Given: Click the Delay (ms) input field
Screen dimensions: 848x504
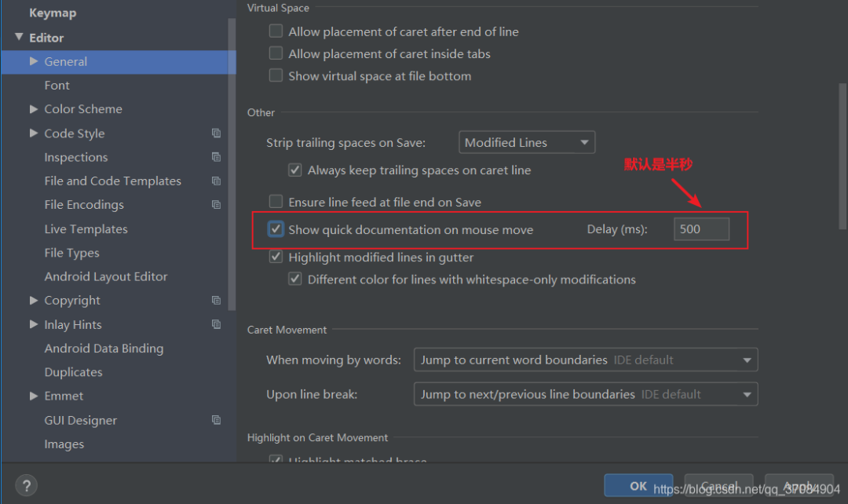Looking at the screenshot, I should point(701,228).
